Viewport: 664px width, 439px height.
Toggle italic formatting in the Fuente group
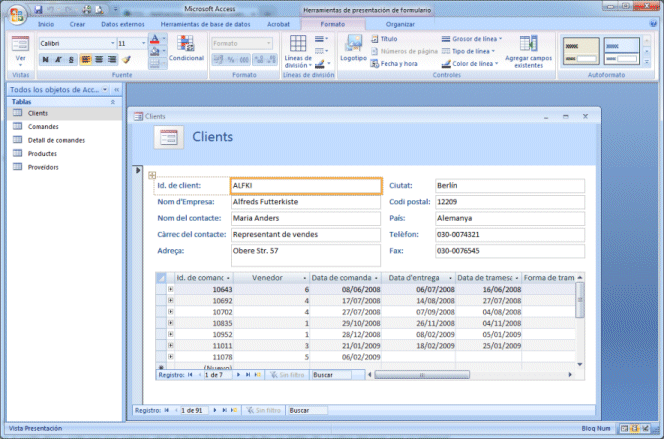58,60
